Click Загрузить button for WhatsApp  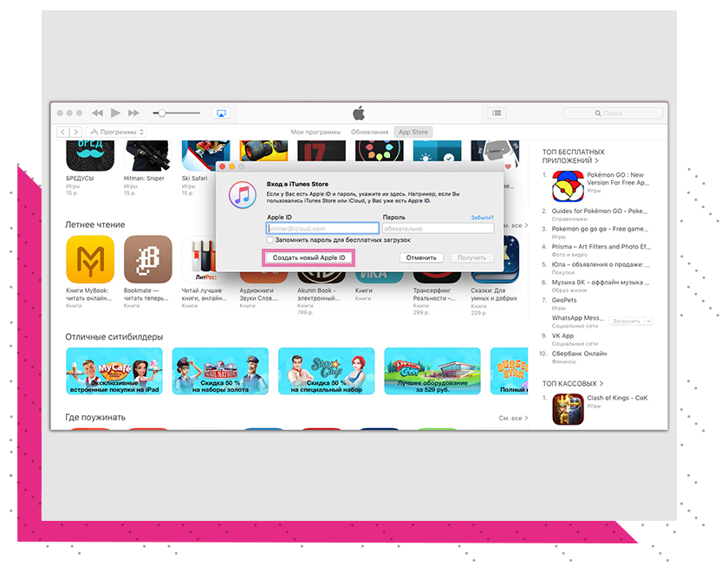[x=627, y=321]
